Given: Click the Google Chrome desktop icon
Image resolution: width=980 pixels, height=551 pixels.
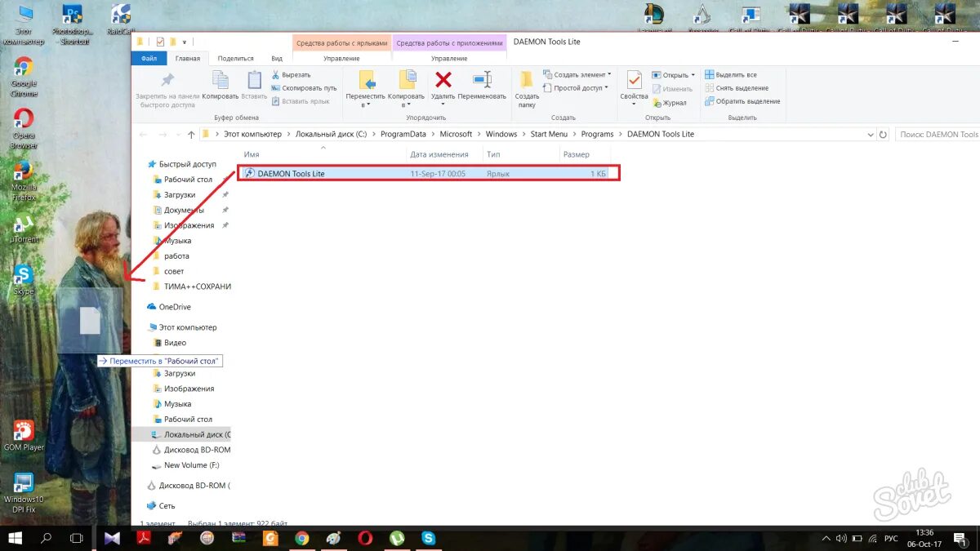Looking at the screenshot, I should [24, 78].
